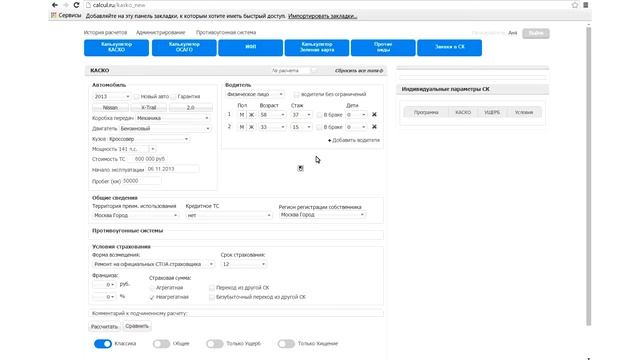This screenshot has width=640, height=360.
Task: Open Территория преим. использования dropdown
Action: tap(136, 215)
